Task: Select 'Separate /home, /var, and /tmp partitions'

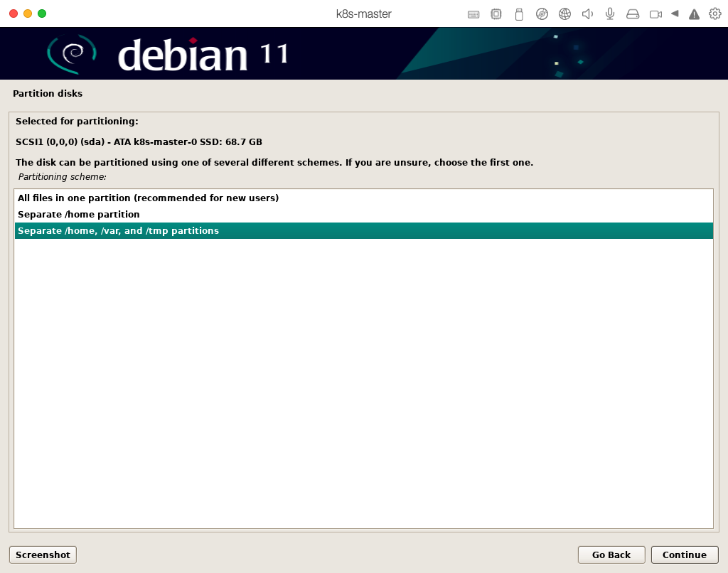Action: (x=363, y=231)
